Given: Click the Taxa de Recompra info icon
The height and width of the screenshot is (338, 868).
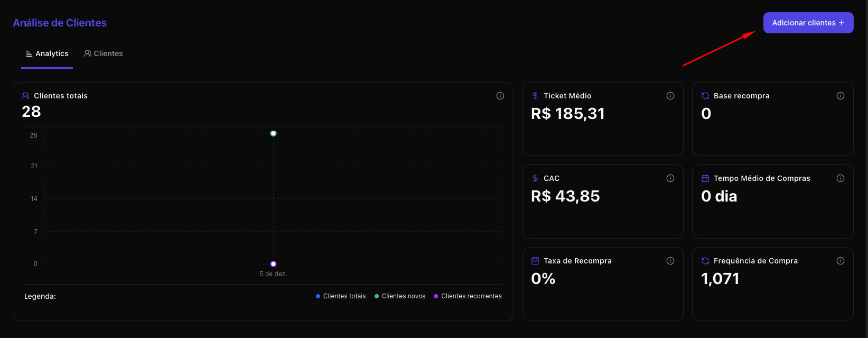Looking at the screenshot, I should (670, 261).
